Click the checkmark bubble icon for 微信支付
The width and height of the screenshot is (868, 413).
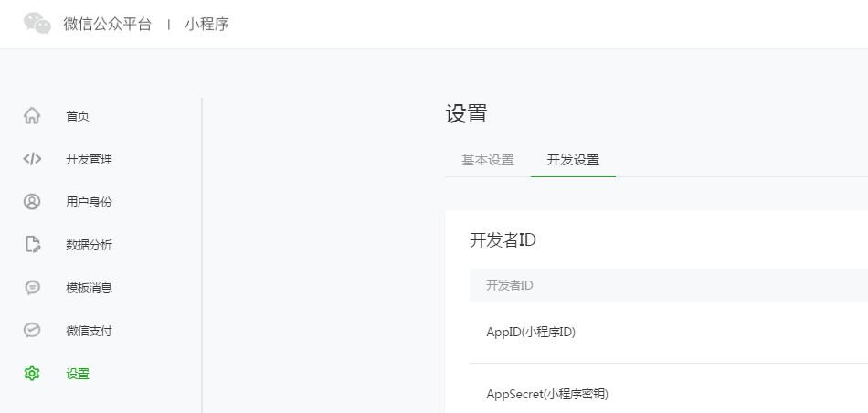[32, 331]
